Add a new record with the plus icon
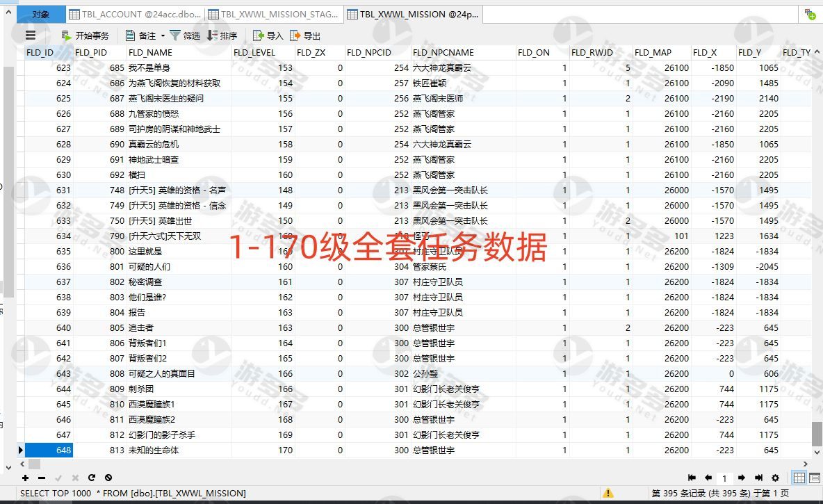This screenshot has height=504, width=823. (x=26, y=478)
